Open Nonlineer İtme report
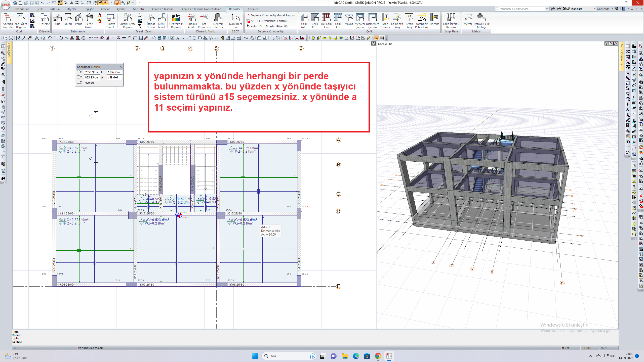This screenshot has width=644, height=362. click(235, 21)
